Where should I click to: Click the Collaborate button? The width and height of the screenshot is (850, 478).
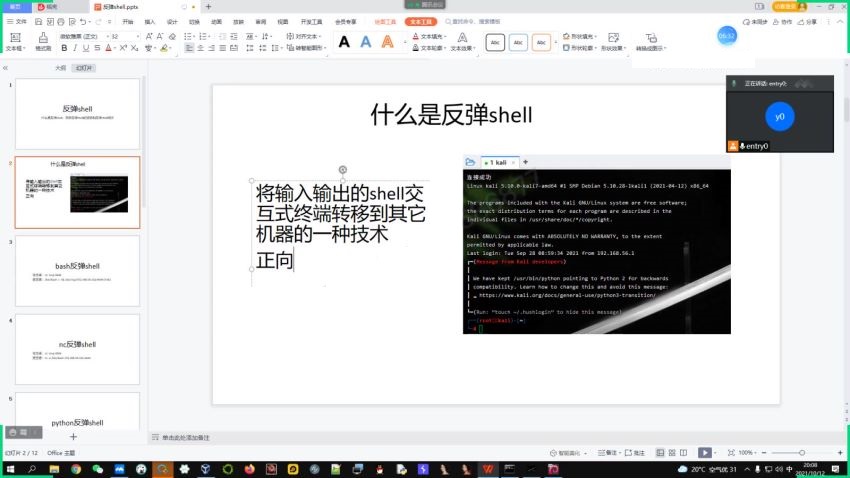[x=783, y=22]
